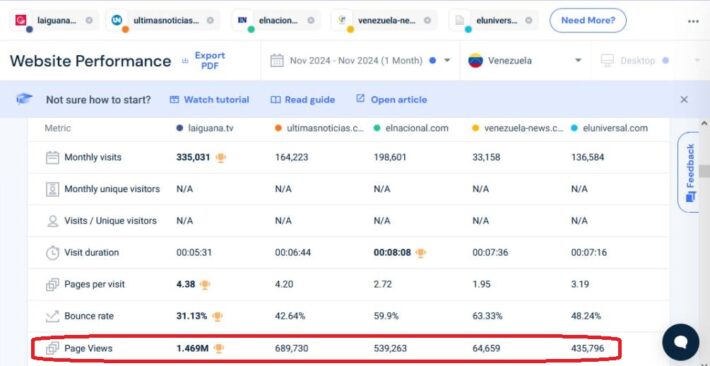
Task: Click the Bounce rate row label
Action: pyautogui.click(x=89, y=316)
